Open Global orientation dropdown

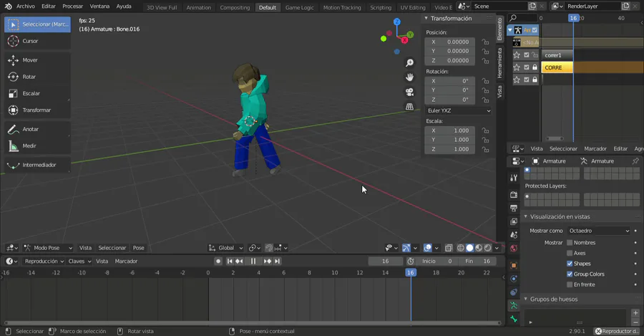tap(226, 248)
